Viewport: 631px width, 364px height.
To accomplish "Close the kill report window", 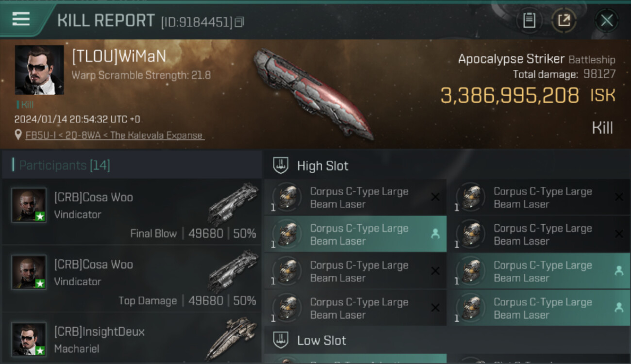I will click(607, 20).
